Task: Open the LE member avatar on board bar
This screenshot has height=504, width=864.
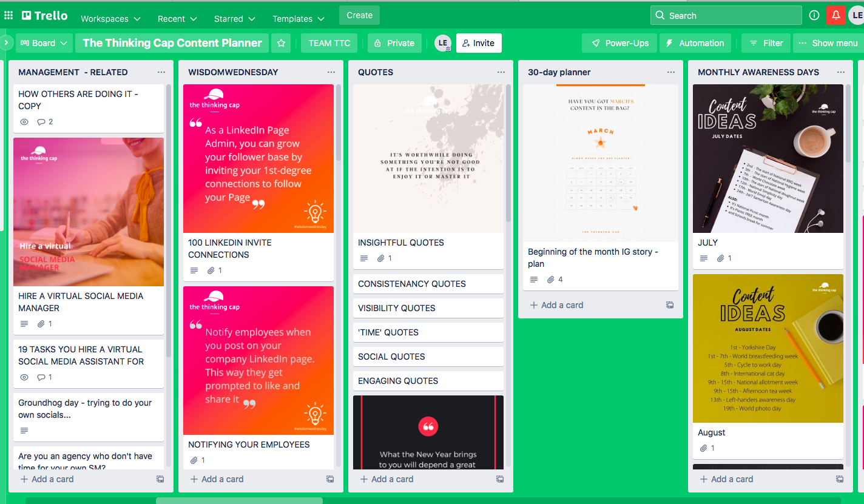Action: (x=443, y=43)
